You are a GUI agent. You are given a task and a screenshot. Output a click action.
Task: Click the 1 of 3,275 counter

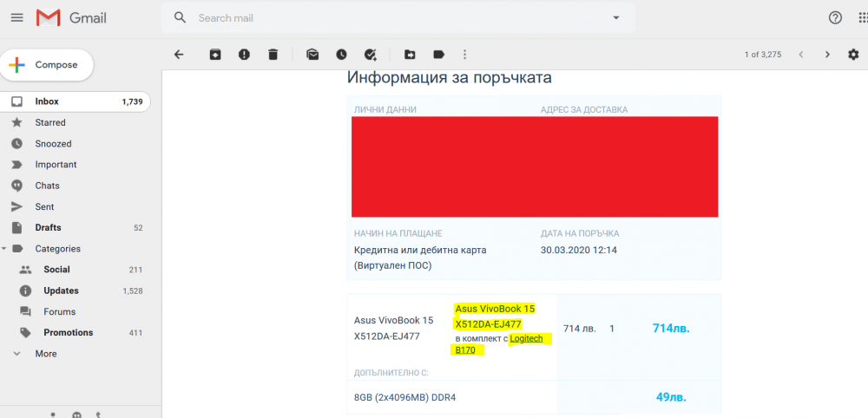pos(763,55)
